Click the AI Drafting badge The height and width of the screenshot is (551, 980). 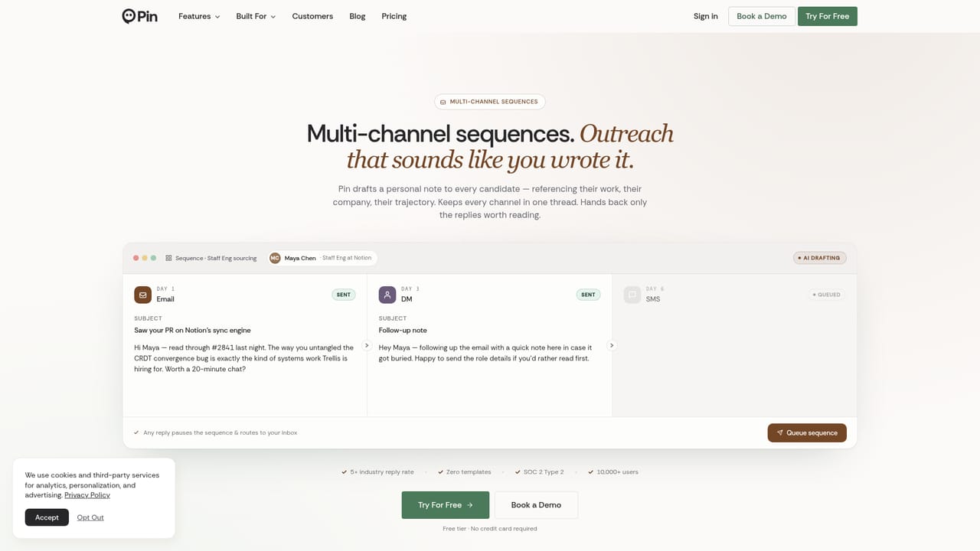[x=820, y=258]
